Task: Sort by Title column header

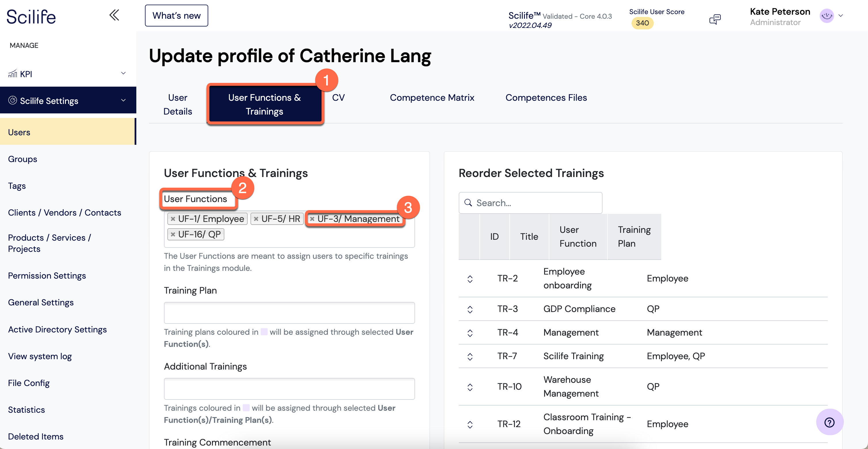Action: pos(529,236)
